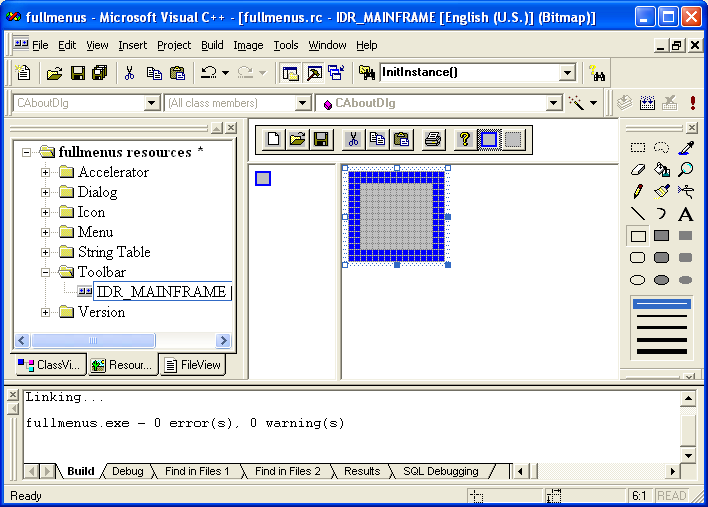
Task: Click the Save toolbar icon
Action: (x=78, y=73)
